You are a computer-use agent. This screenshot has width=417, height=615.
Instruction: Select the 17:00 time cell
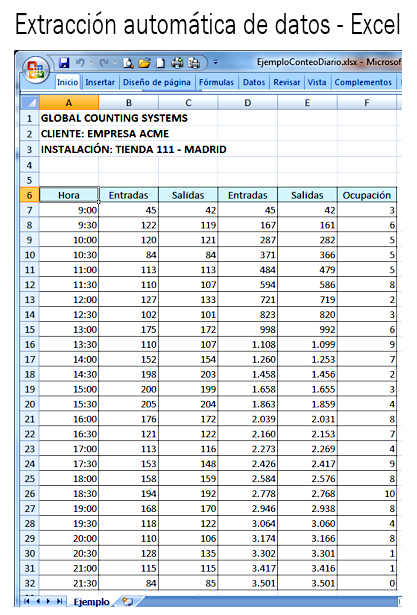[x=69, y=449]
